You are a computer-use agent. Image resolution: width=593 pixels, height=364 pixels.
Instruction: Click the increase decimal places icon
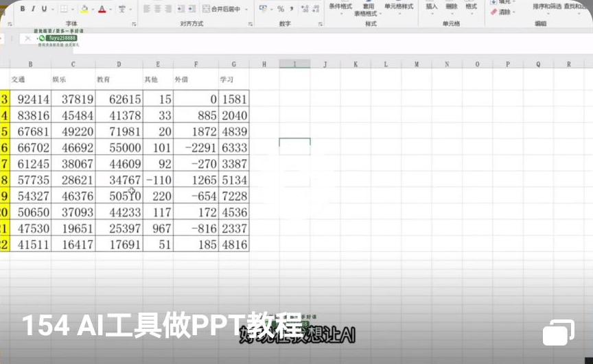click(304, 9)
